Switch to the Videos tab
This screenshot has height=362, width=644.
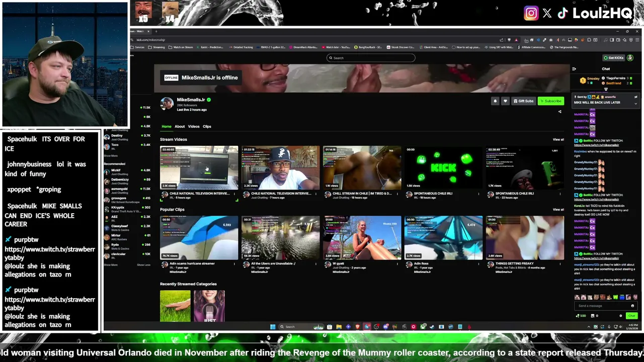(x=194, y=127)
